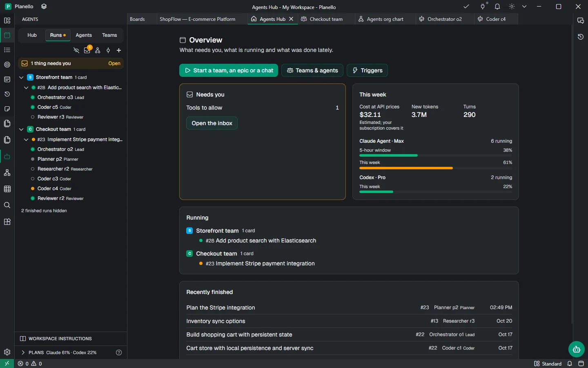Image resolution: width=588 pixels, height=368 pixels.
Task: Expand the PLANS section chevron
Action: 23,352
